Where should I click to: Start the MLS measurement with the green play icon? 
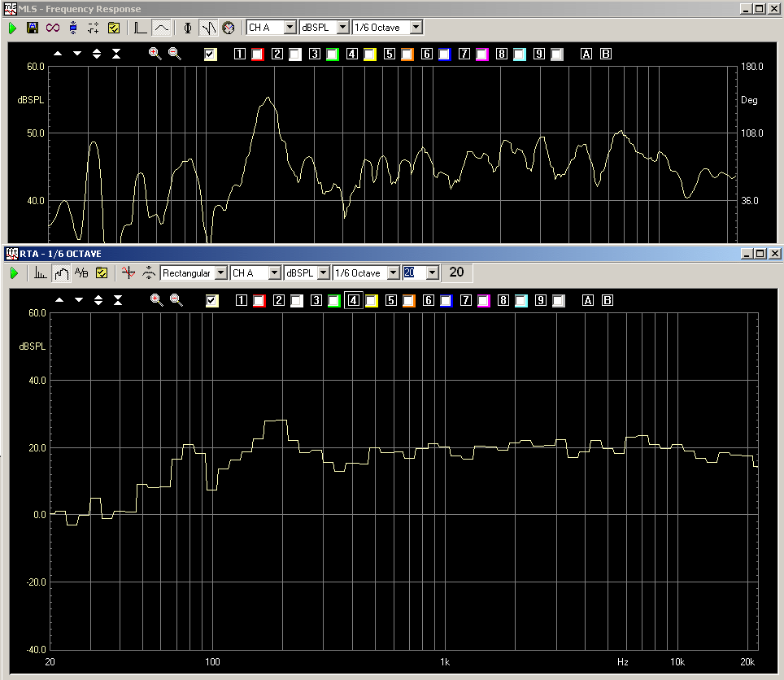click(13, 28)
